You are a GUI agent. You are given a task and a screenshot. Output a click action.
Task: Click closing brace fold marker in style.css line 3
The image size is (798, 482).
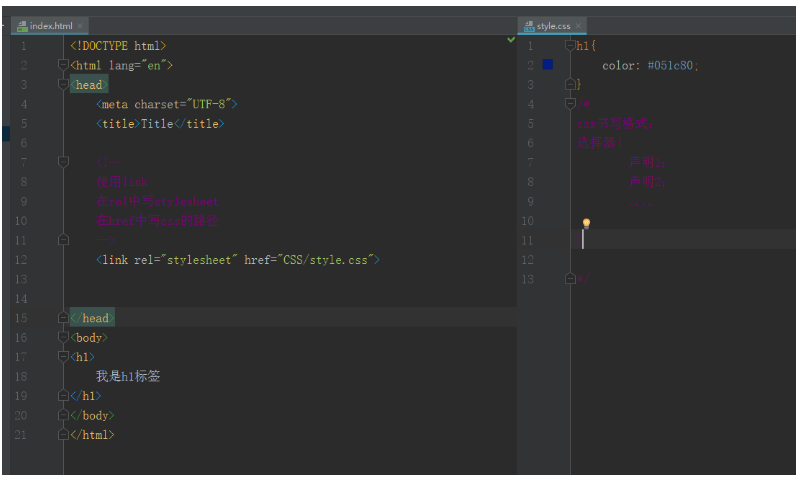click(x=570, y=84)
